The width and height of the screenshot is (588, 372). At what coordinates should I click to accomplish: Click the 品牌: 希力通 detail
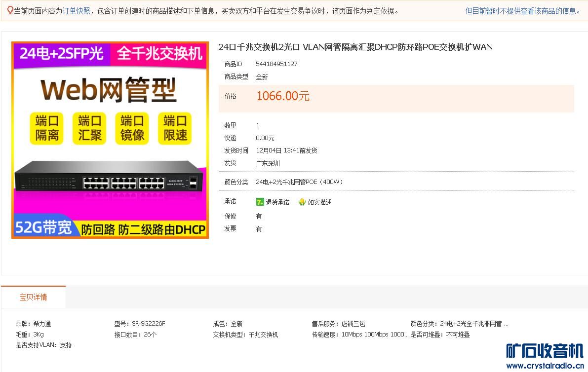(x=34, y=324)
